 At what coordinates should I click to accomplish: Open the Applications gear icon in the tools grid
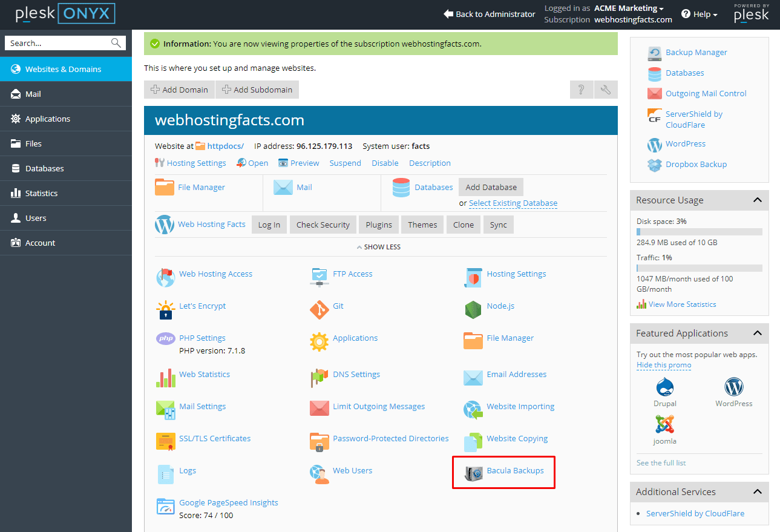click(319, 342)
